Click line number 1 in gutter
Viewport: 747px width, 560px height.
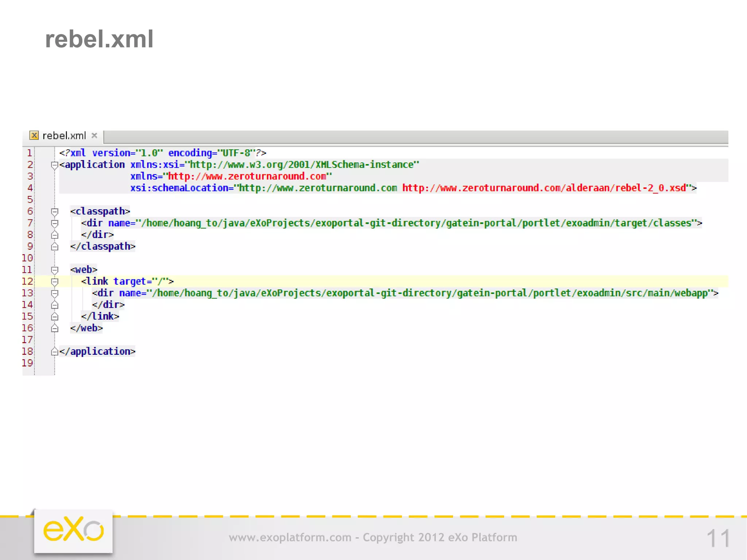pos(30,153)
